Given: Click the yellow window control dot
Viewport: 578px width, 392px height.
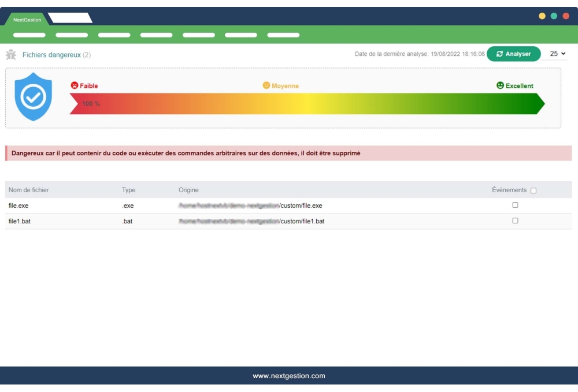Looking at the screenshot, I should click(x=542, y=16).
